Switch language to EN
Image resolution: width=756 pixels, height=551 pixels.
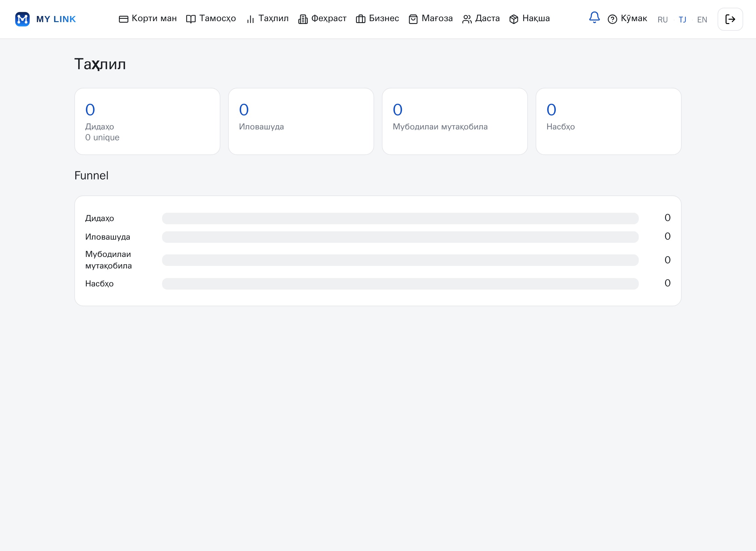click(702, 20)
